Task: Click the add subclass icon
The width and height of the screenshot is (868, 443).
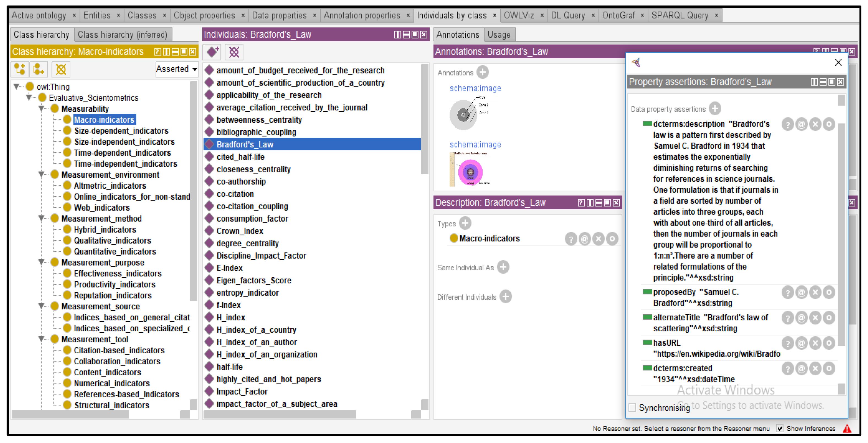Action: click(20, 69)
